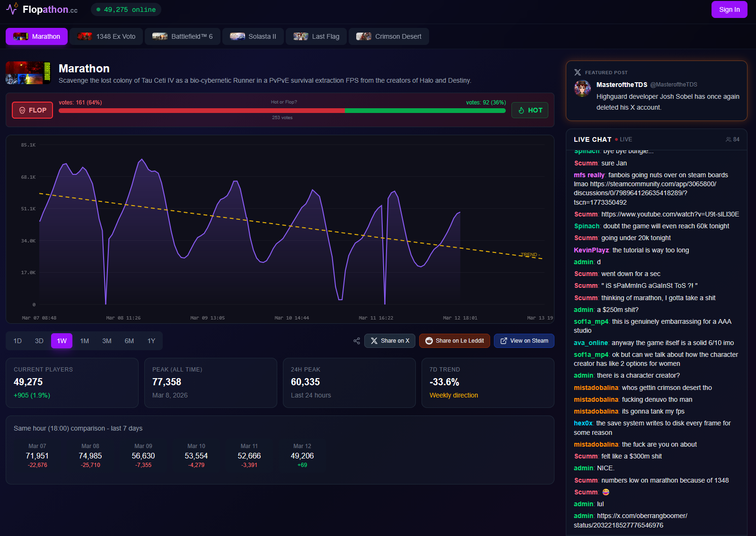Click the 24H Peak stat card
Screen dimensions: 756x536
(x=349, y=383)
